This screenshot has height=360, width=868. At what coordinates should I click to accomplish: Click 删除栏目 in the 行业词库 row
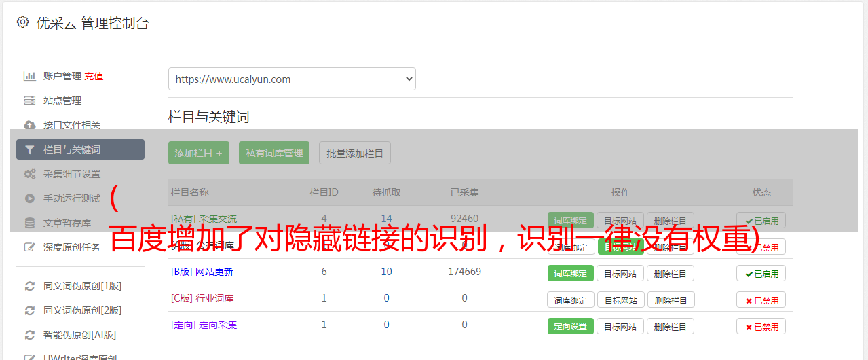click(671, 300)
